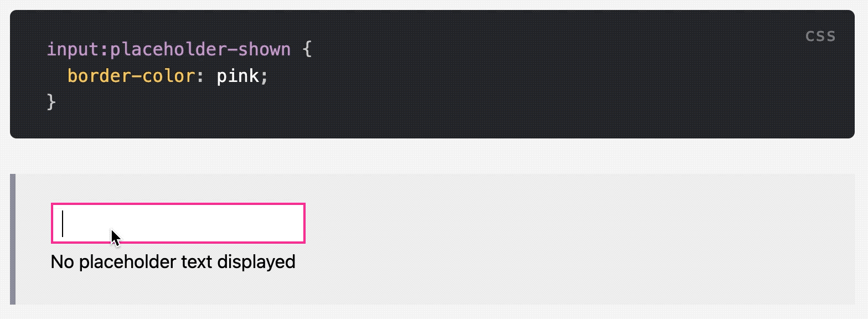The image size is (868, 319).
Task: Click the purple accent bar on the left
Action: click(x=11, y=238)
